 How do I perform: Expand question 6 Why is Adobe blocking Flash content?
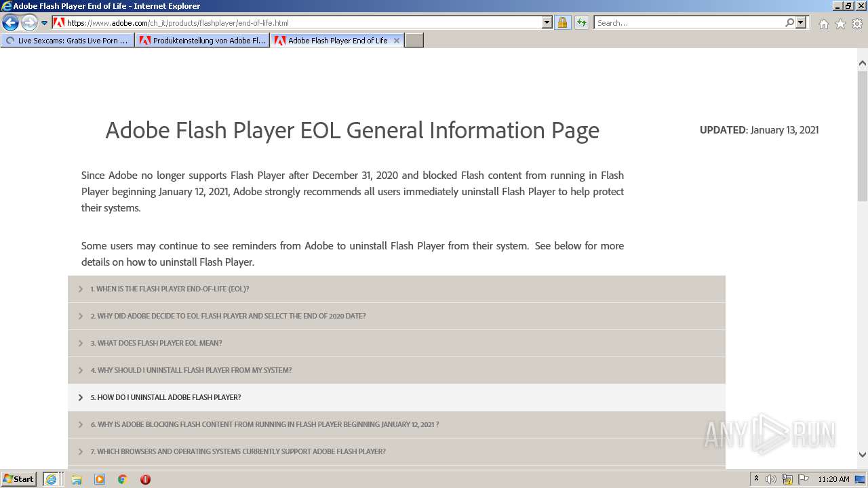point(397,424)
